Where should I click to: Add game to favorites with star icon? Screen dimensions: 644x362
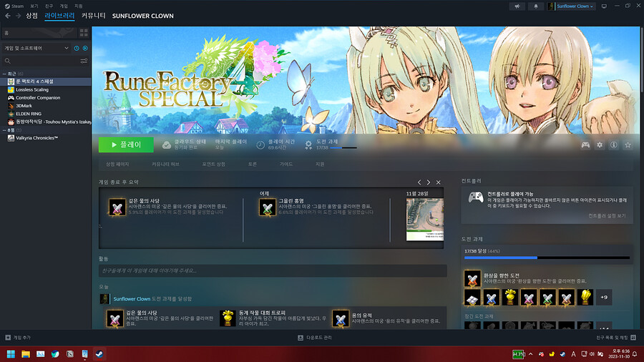(628, 145)
